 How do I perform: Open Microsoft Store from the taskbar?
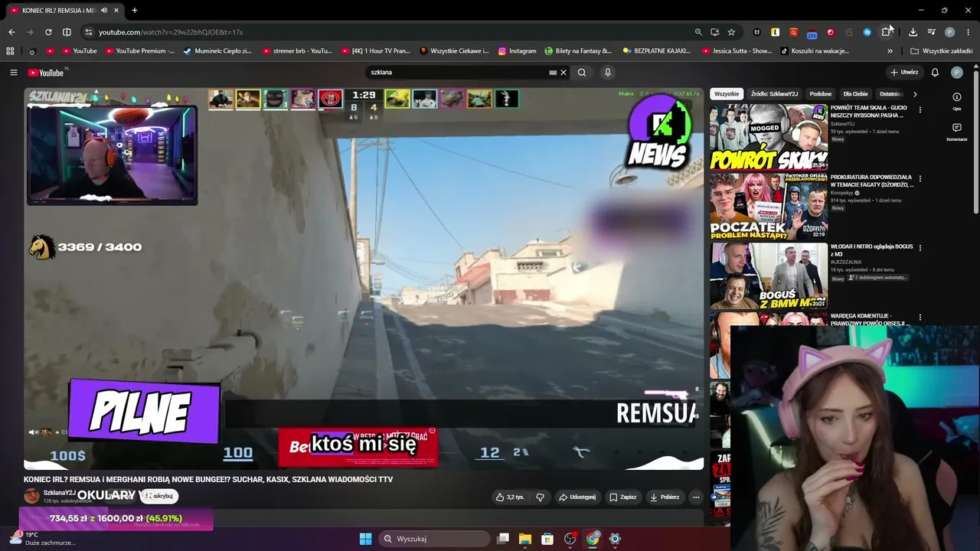pos(547,539)
